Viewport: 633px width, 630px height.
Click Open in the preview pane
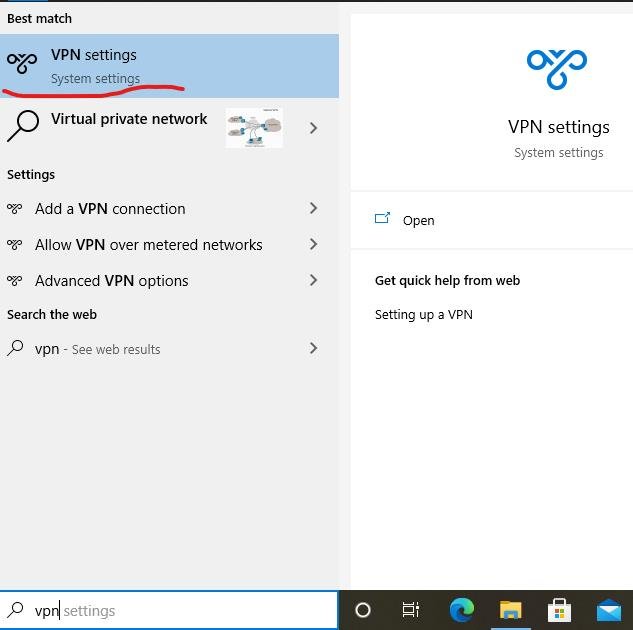(418, 220)
